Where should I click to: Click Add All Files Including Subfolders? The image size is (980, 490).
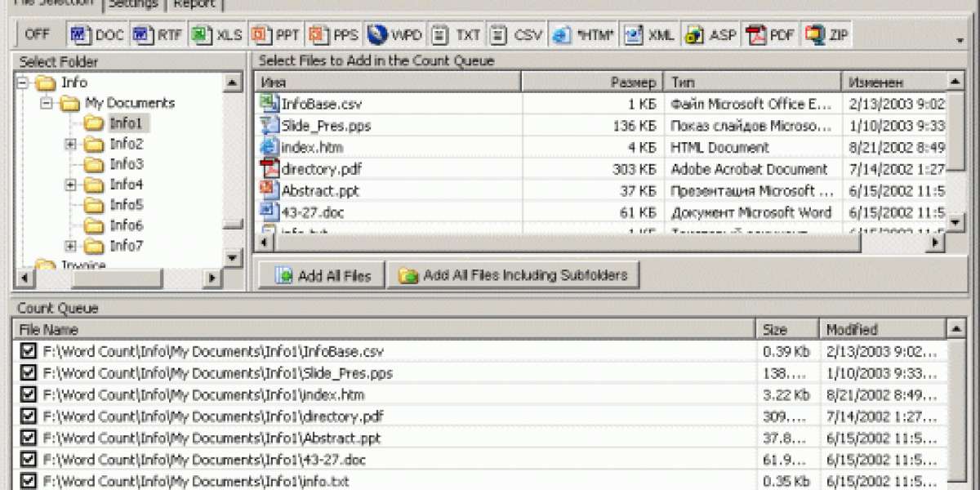[x=514, y=276]
